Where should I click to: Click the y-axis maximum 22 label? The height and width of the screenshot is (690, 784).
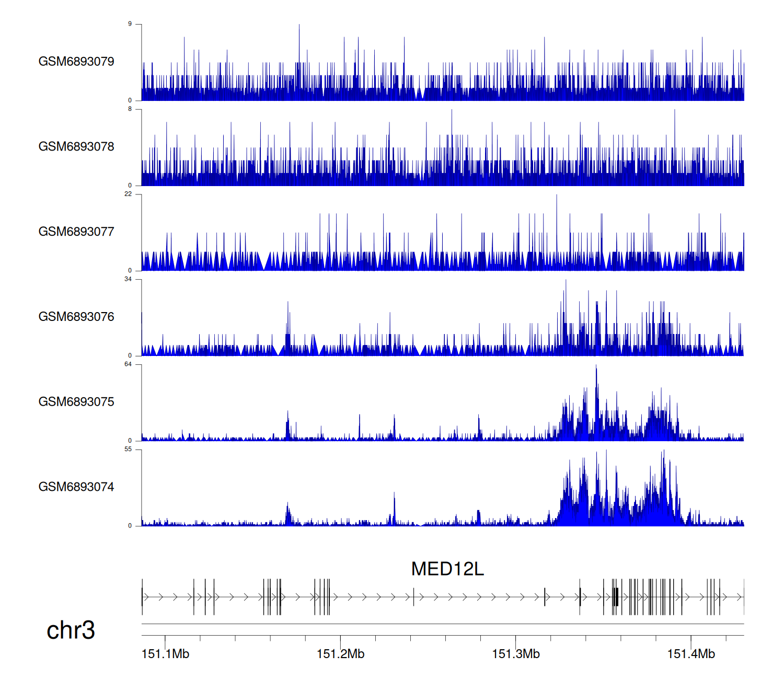[x=128, y=194]
